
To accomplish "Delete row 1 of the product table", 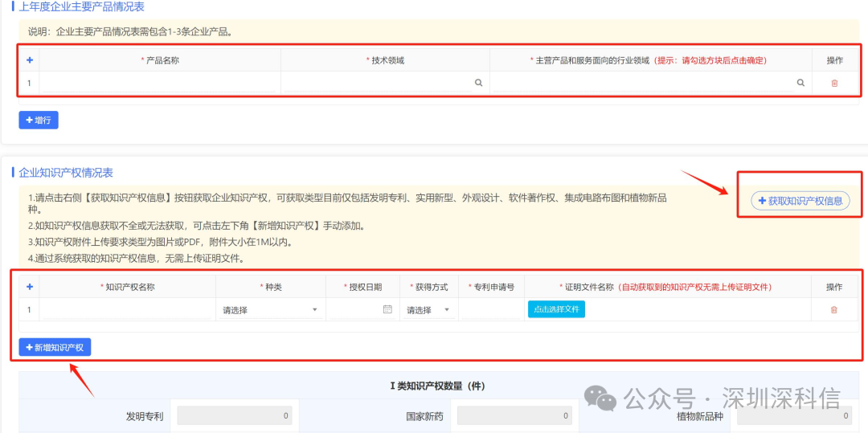I will click(x=834, y=83).
